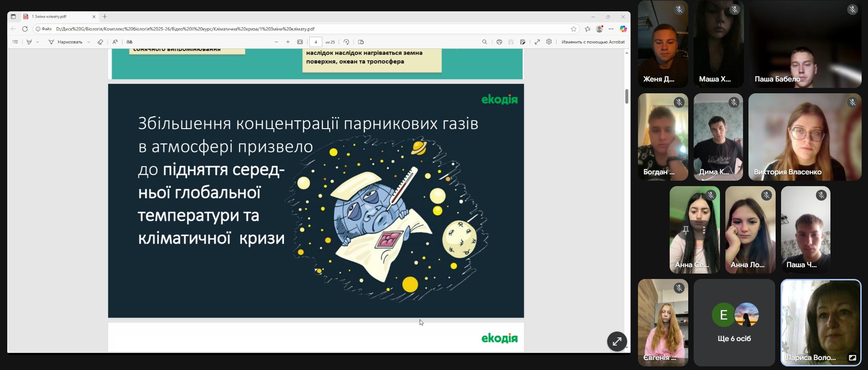The height and width of the screenshot is (370, 868).
Task: Toggle the page view layout button
Action: (x=361, y=42)
